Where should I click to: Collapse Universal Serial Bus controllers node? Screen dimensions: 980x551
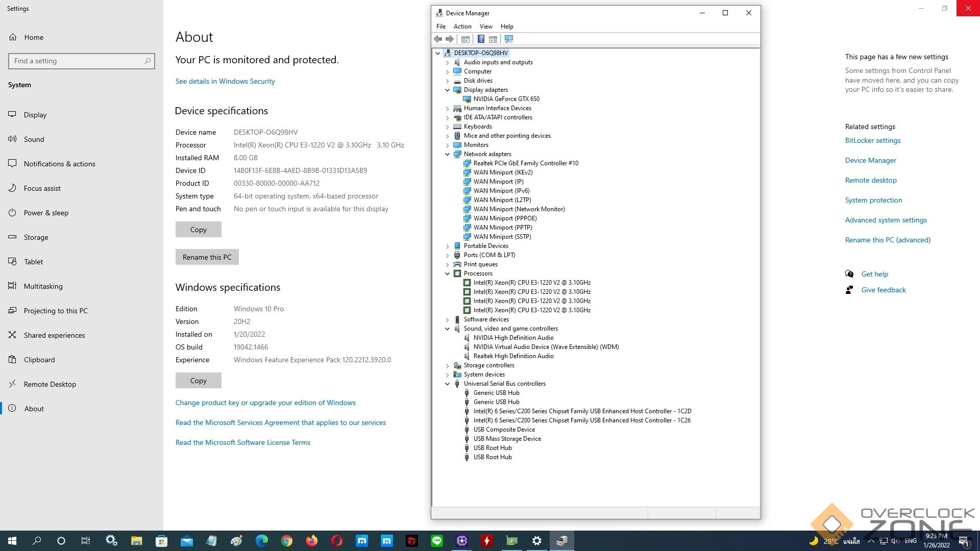pos(448,384)
